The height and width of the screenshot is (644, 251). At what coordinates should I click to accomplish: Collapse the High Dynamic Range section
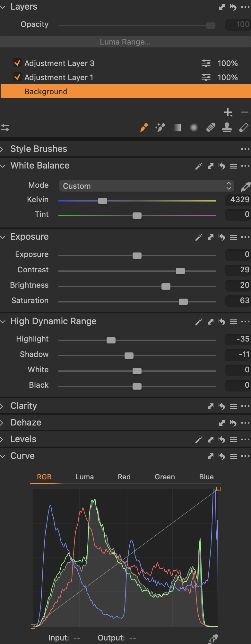[3, 321]
